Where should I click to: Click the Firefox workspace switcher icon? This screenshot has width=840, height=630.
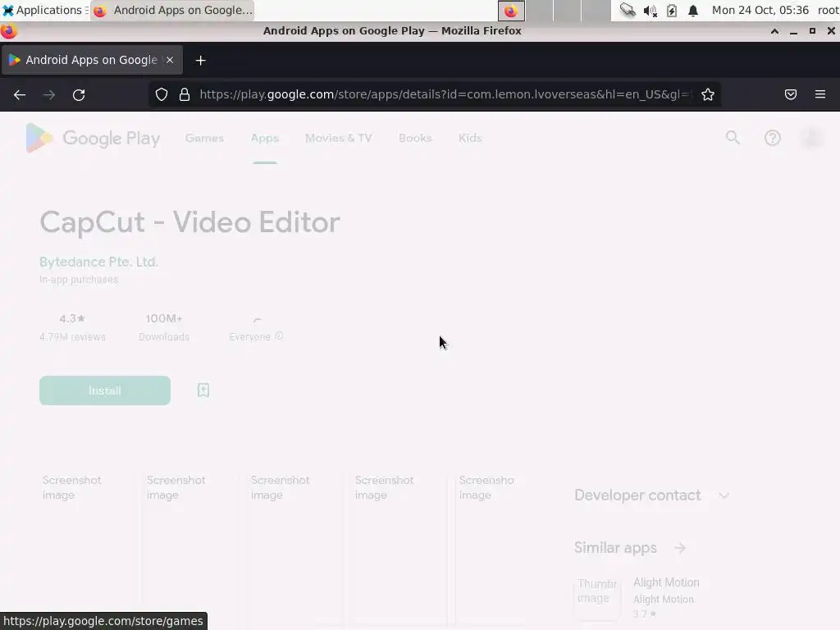(x=511, y=11)
